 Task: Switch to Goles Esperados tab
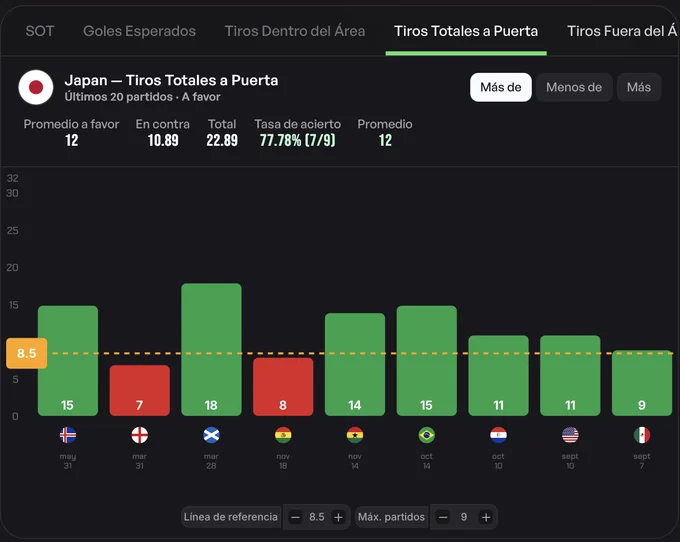(139, 31)
